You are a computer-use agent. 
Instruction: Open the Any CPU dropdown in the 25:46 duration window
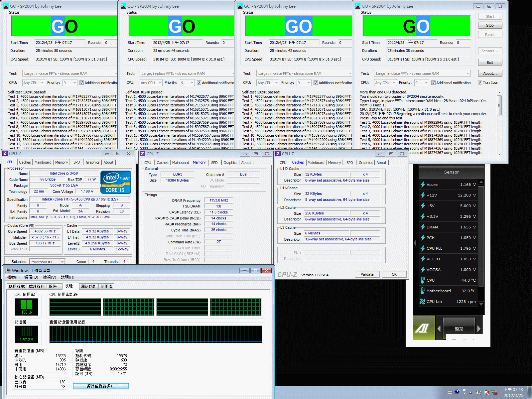pos(151,83)
